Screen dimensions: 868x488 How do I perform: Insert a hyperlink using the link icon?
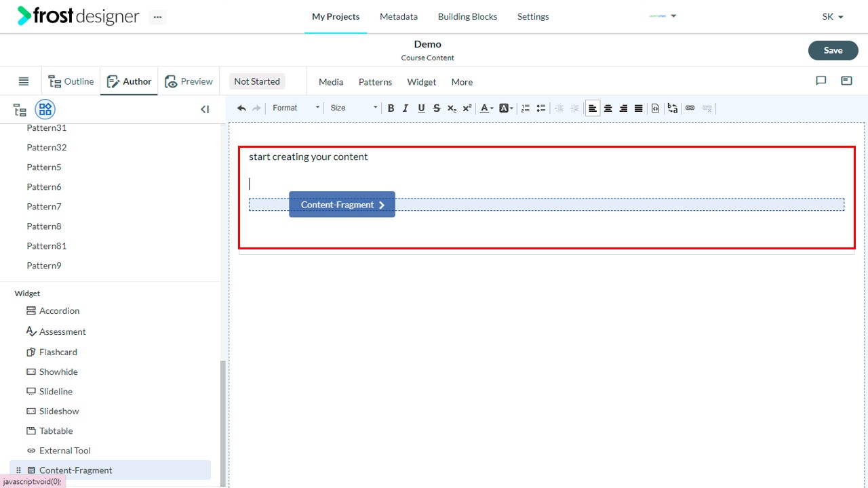pos(690,108)
